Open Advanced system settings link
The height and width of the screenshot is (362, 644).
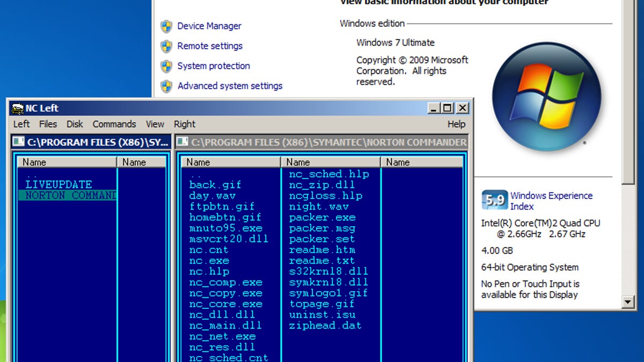[x=230, y=86]
